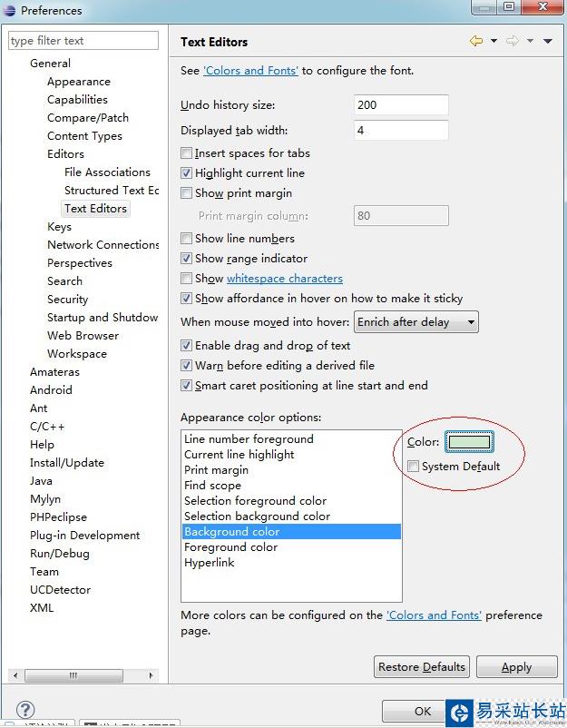
Task: Open the preferences view menu arrow
Action: (x=548, y=41)
